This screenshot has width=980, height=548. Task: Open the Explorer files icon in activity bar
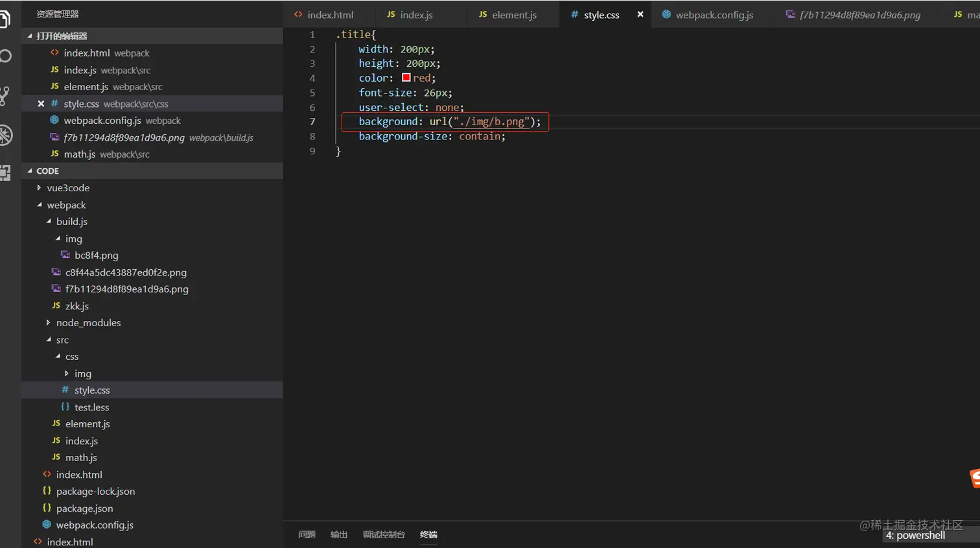(x=4, y=19)
